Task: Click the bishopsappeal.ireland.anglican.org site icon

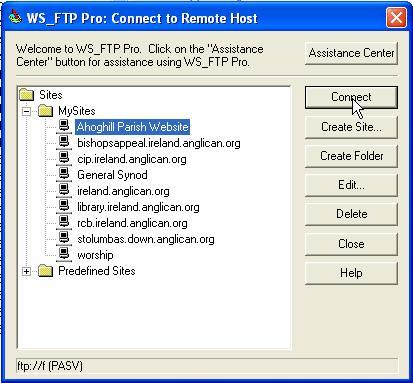Action: [x=64, y=143]
